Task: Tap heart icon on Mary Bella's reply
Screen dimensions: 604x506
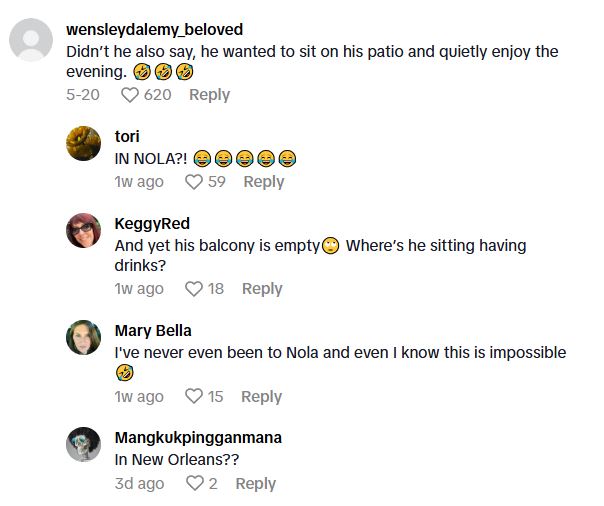Action: pyautogui.click(x=195, y=397)
